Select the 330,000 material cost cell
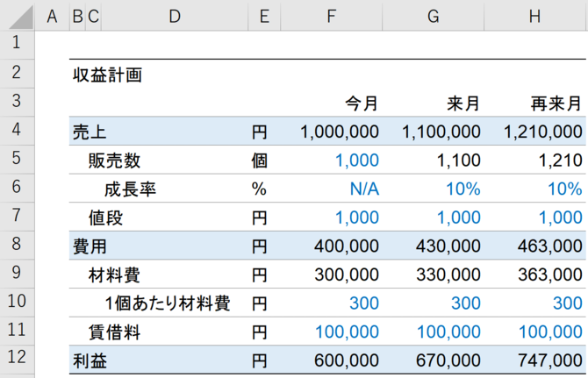The height and width of the screenshot is (378, 588). point(434,275)
